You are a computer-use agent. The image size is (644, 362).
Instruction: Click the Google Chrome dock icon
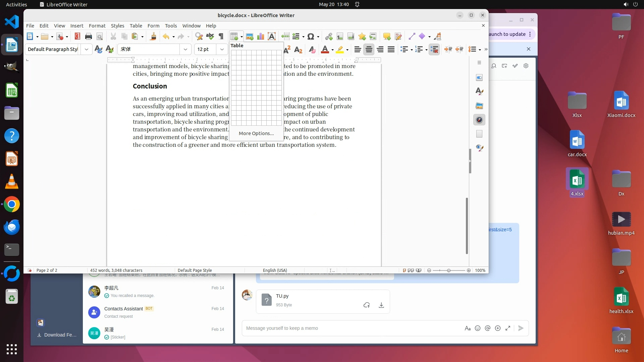[x=12, y=204]
